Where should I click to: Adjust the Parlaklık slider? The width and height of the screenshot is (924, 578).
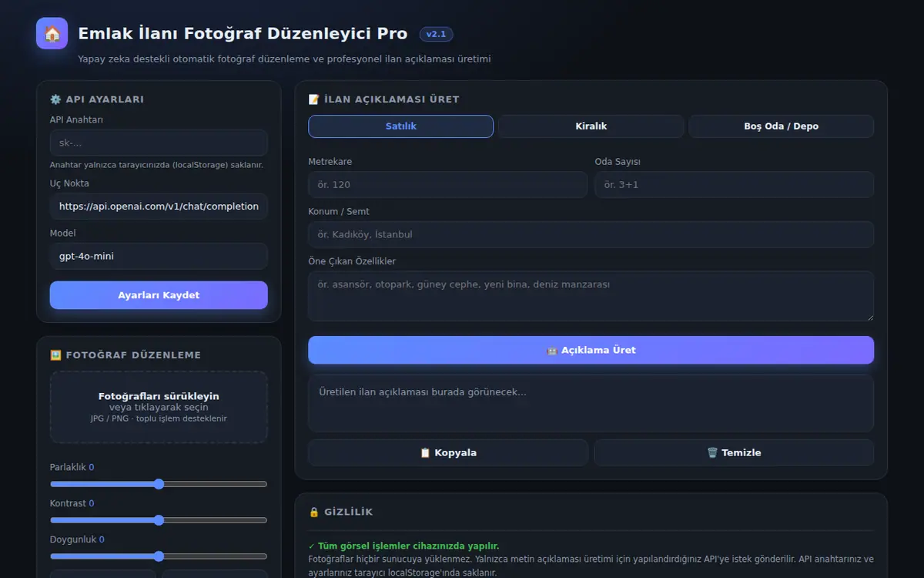point(159,484)
